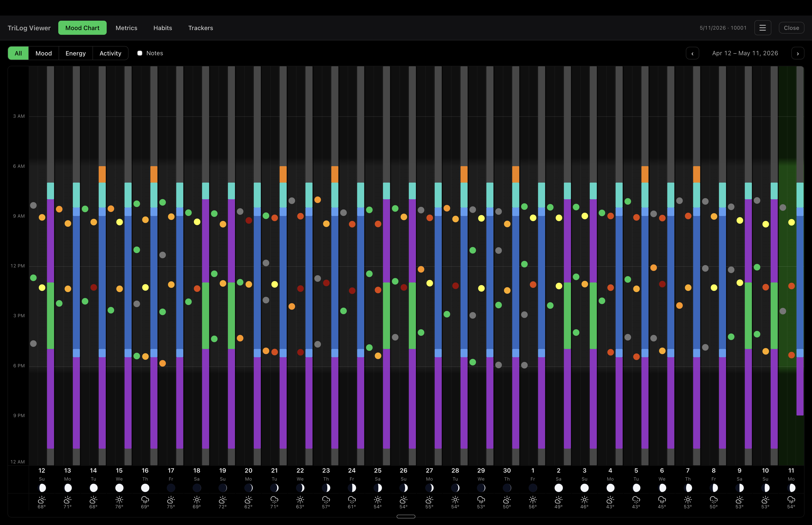Click the Close button
Screen dimensions: 812x525
[x=792, y=28]
